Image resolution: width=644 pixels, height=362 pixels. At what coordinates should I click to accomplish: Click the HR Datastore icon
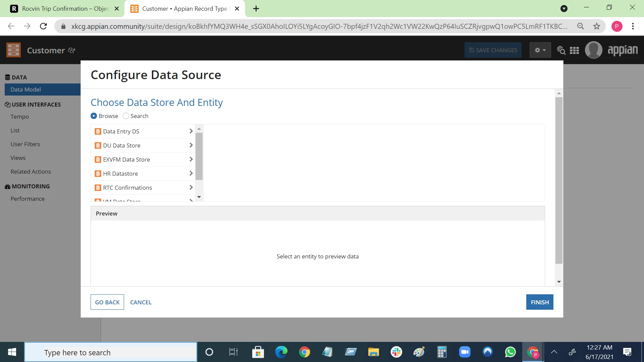(x=98, y=174)
